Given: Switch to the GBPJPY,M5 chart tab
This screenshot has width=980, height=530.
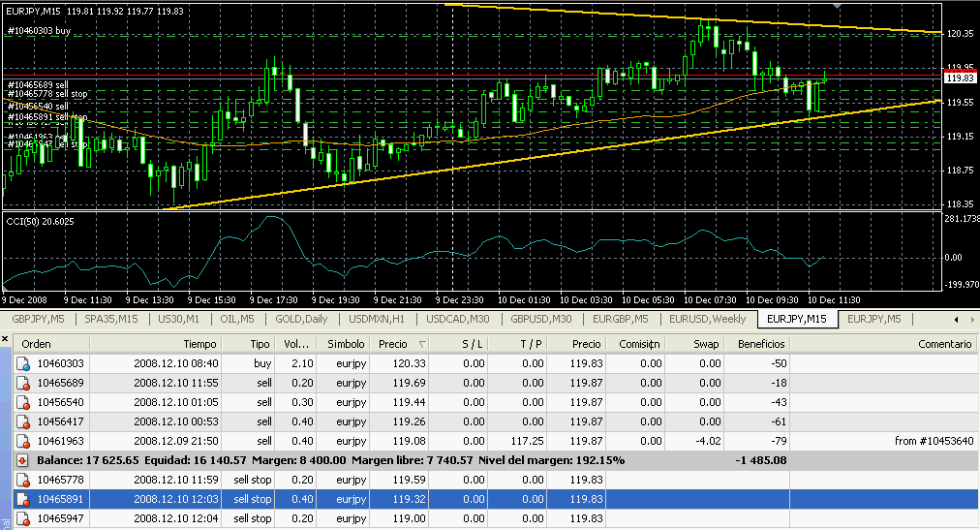Looking at the screenshot, I should pyautogui.click(x=39, y=319).
